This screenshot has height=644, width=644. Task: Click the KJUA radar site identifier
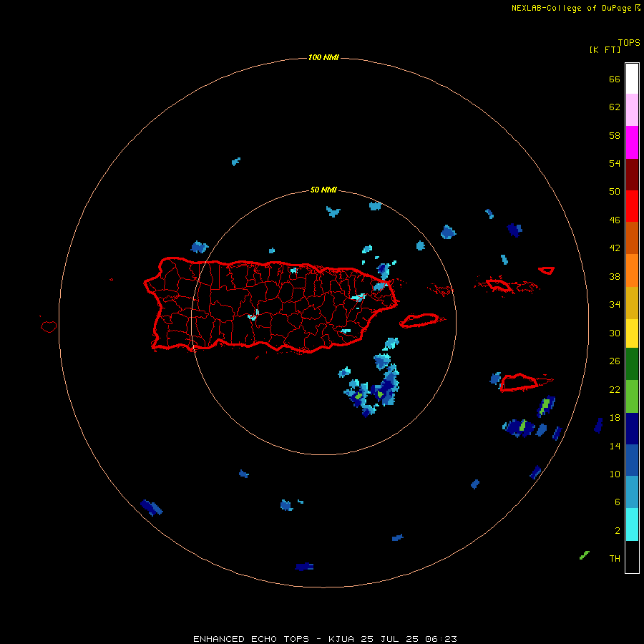click(x=341, y=639)
